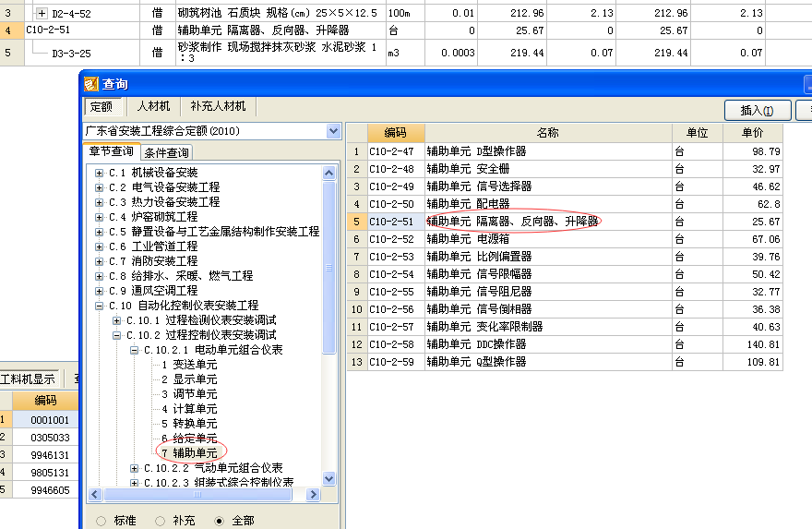Image resolution: width=812 pixels, height=529 pixels.
Task: Select tree item 5 转换单元
Action: coord(189,424)
